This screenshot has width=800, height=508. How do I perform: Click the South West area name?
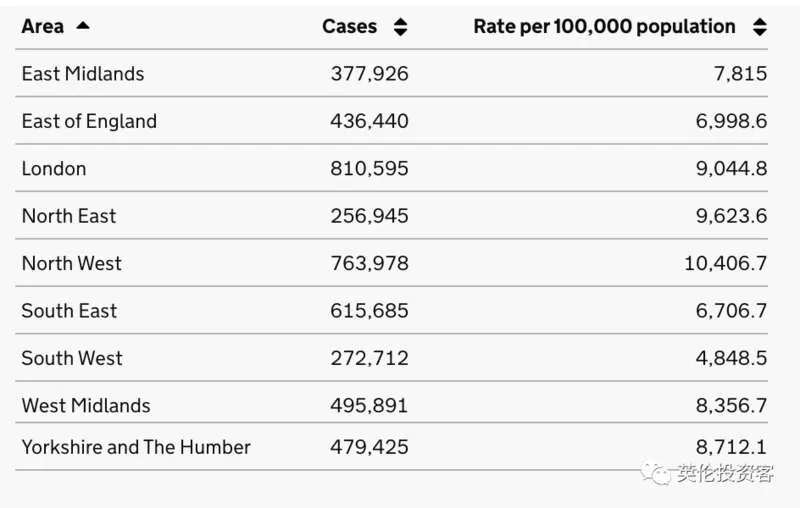coord(72,359)
